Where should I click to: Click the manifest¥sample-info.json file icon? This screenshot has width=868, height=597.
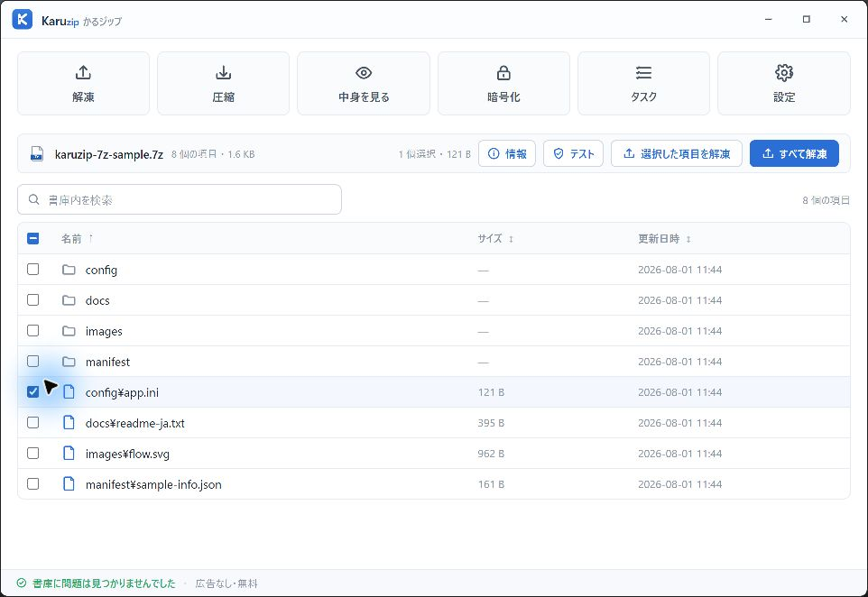tap(69, 484)
